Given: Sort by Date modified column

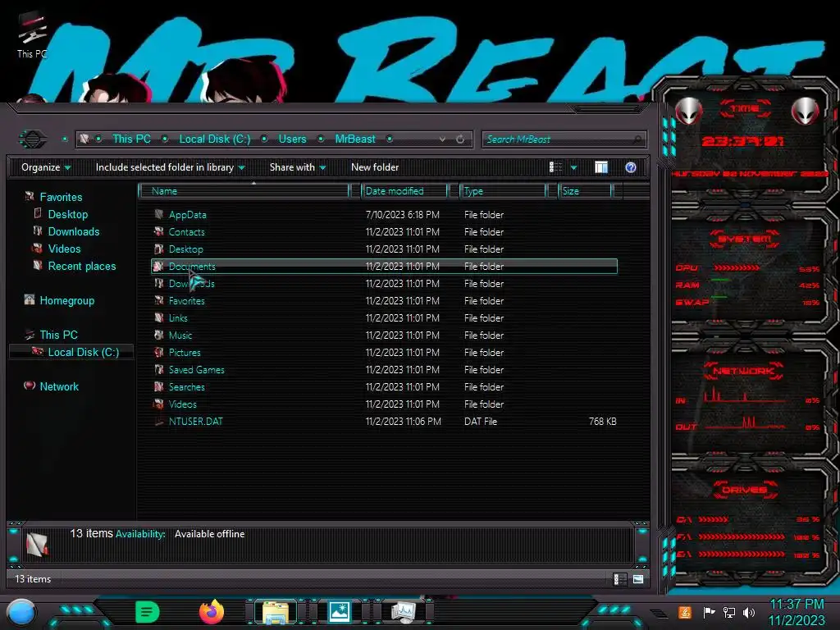Looking at the screenshot, I should 404,190.
